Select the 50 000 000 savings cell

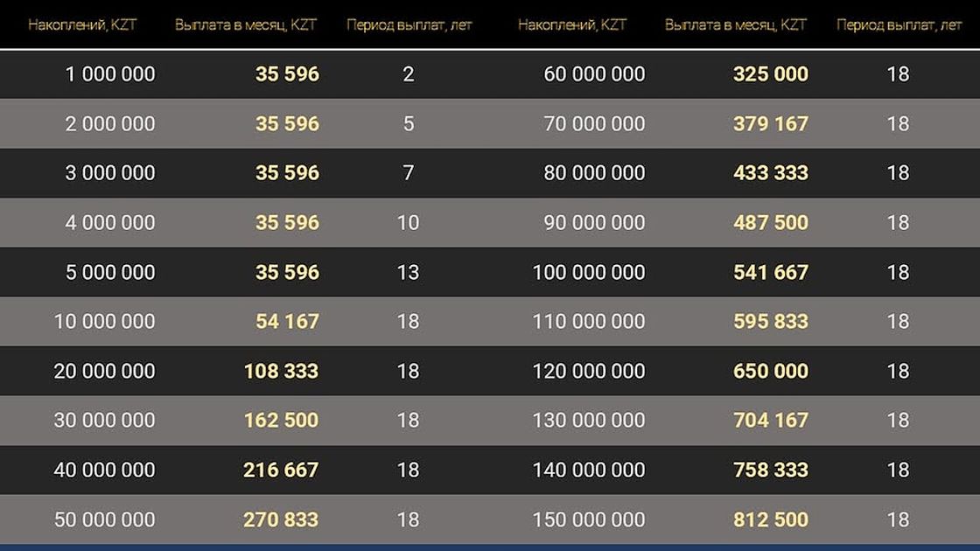[x=104, y=520]
